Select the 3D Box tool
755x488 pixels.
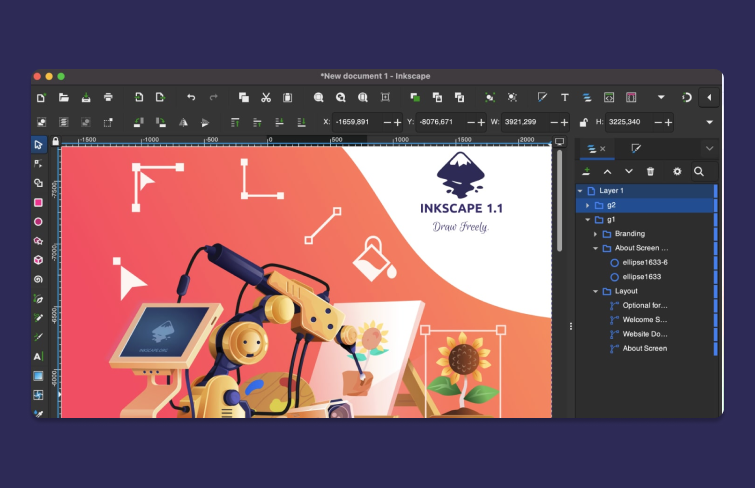point(38,260)
